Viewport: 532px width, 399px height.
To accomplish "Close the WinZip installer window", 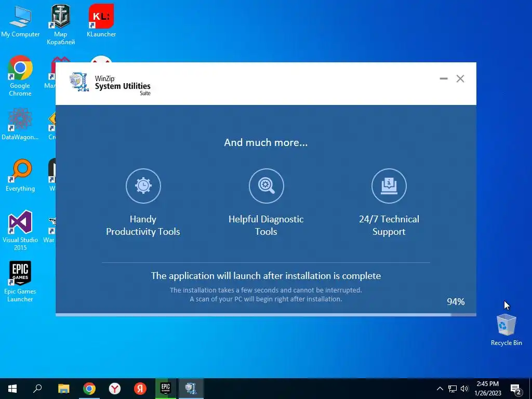I will coord(460,79).
